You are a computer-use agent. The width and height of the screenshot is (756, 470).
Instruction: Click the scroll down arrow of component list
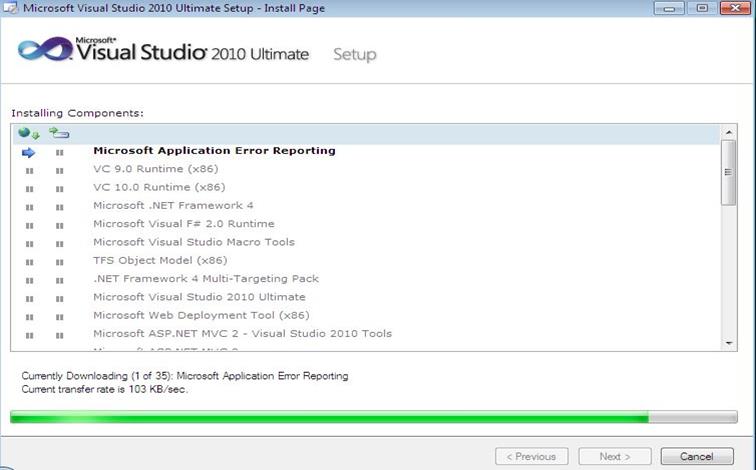tap(729, 343)
